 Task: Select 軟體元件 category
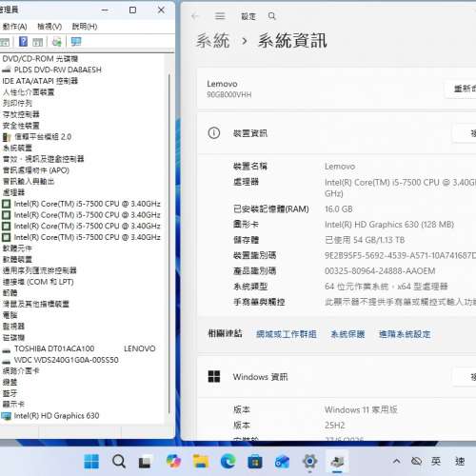(17, 248)
